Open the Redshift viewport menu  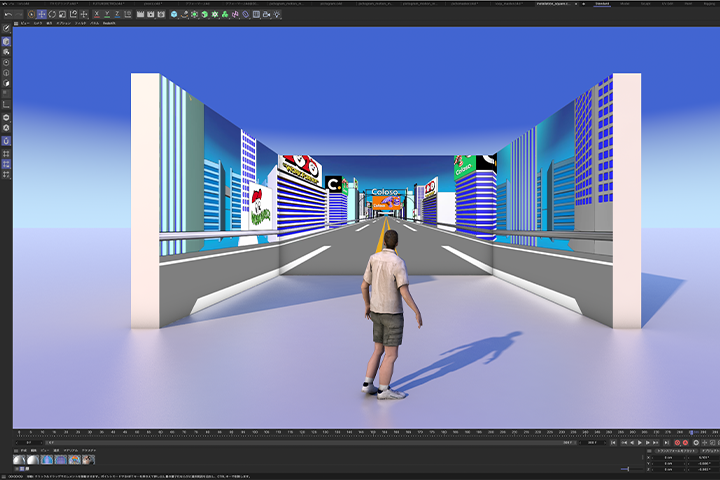pyautogui.click(x=109, y=23)
